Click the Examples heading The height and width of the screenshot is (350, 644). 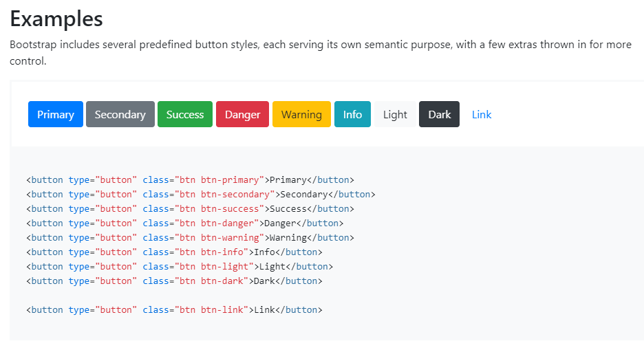pyautogui.click(x=56, y=19)
